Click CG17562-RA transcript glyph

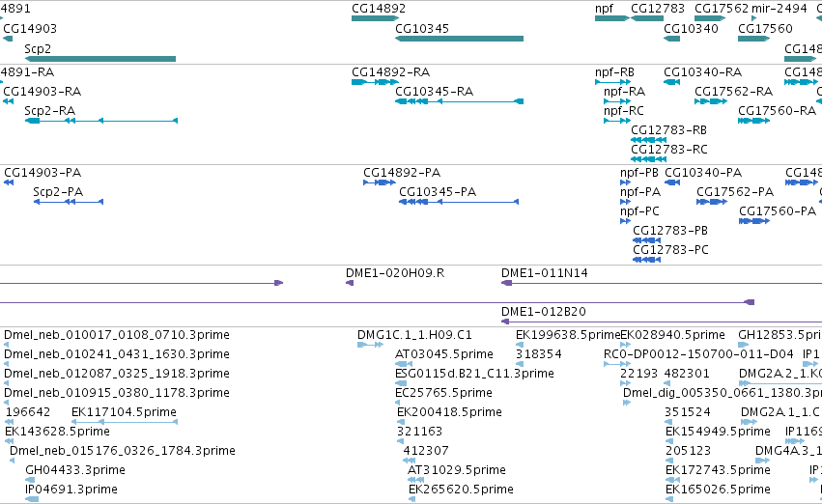point(711,101)
